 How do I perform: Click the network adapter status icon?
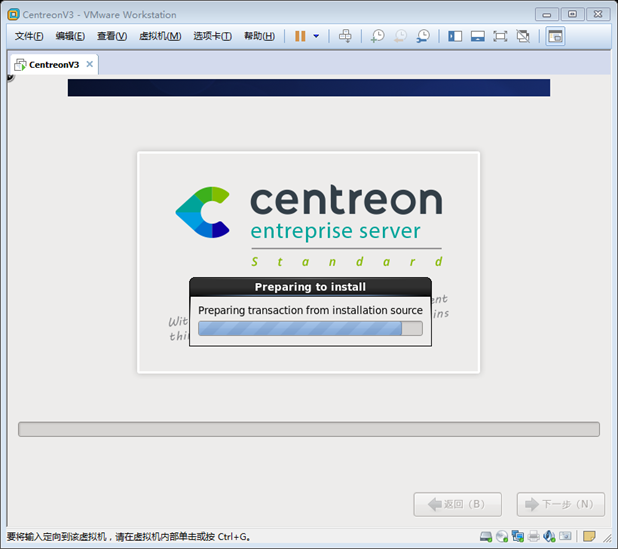(x=517, y=536)
